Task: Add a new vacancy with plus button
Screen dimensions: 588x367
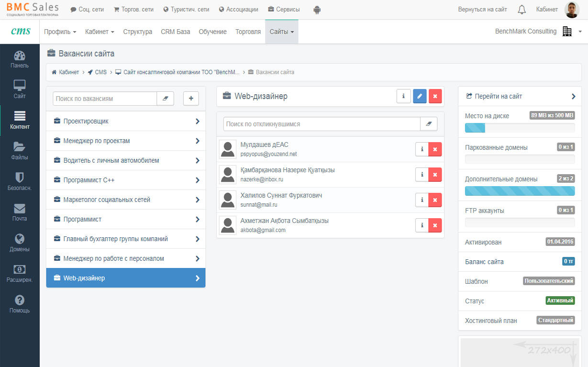Action: point(191,99)
